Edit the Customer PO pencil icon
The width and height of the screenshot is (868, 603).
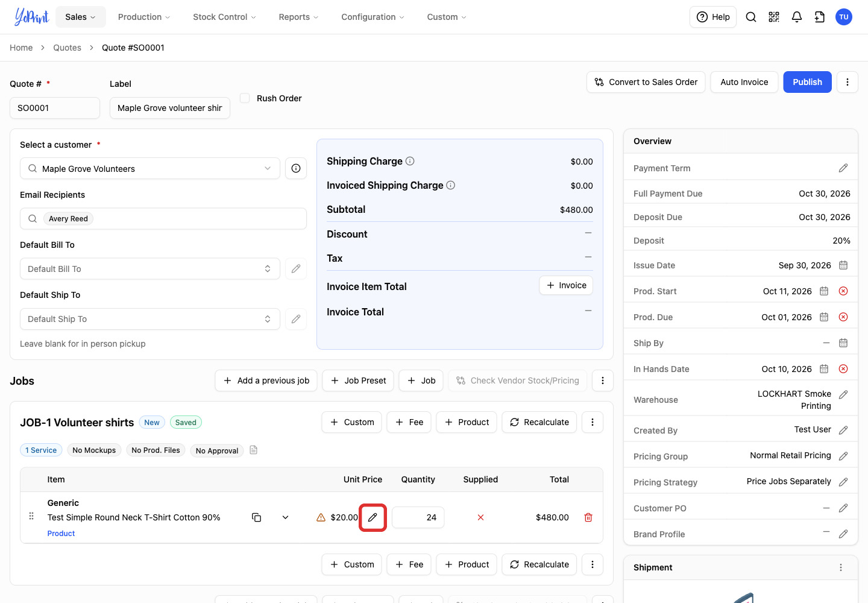tap(843, 508)
